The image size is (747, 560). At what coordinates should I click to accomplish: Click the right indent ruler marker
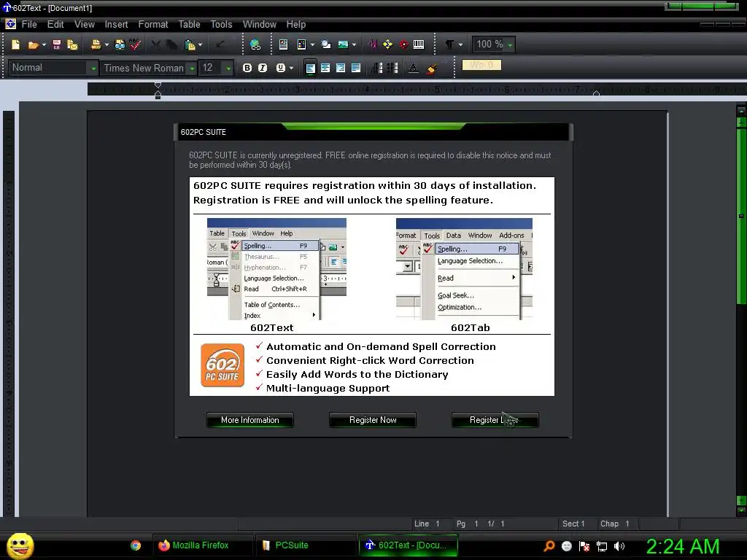[x=596, y=93]
